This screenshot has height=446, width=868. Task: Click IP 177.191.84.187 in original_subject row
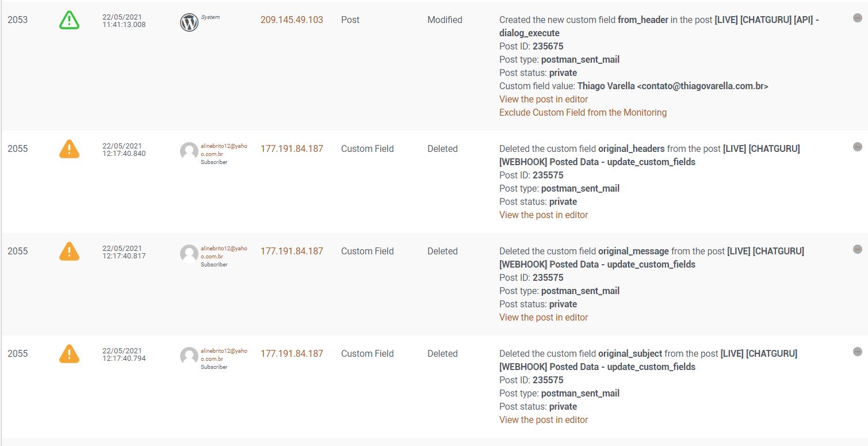[292, 353]
